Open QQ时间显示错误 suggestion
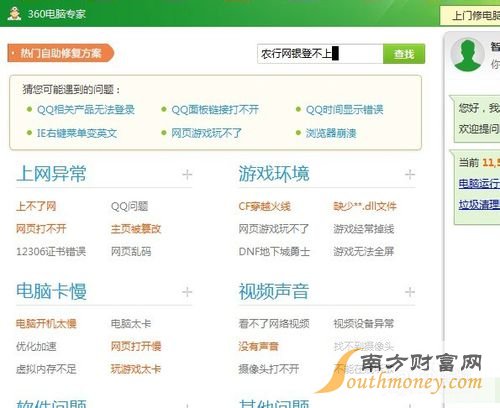The width and height of the screenshot is (500, 408). (344, 109)
